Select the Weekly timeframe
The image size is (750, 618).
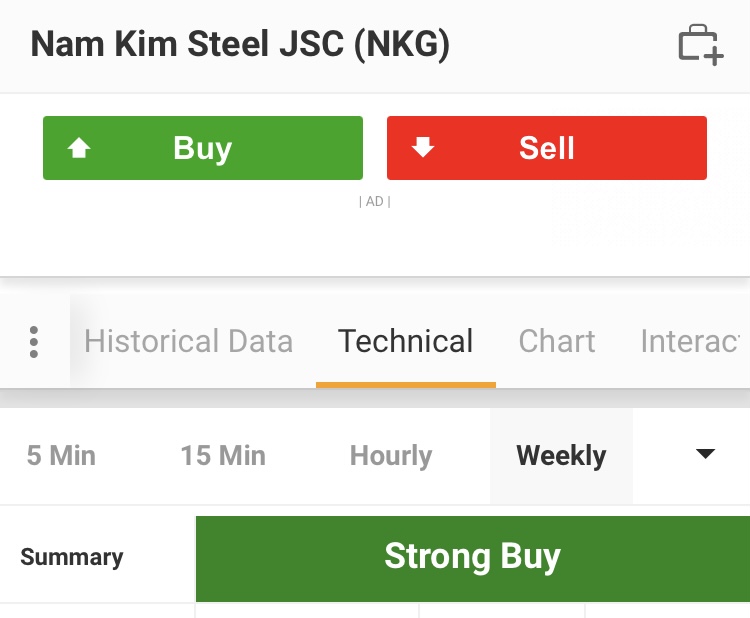click(561, 456)
